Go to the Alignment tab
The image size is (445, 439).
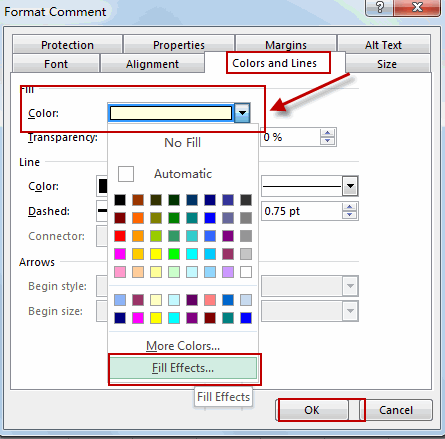tap(152, 64)
